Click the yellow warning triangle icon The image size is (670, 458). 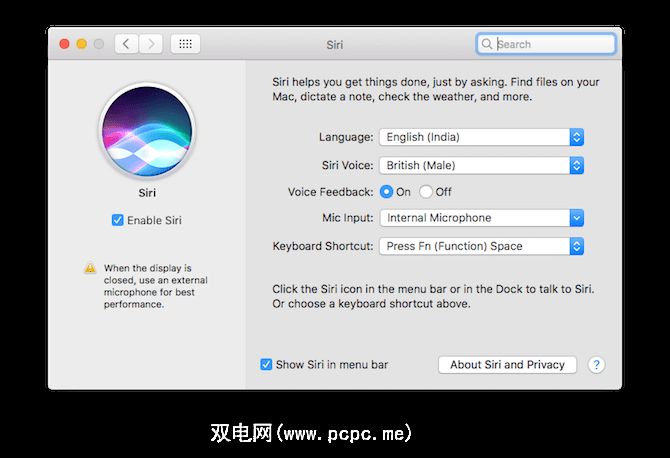coord(90,268)
